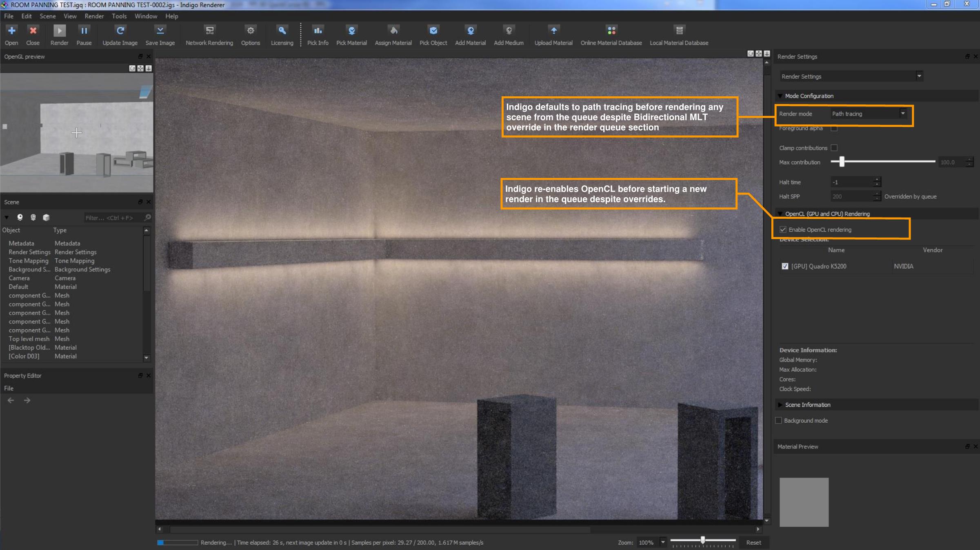Click the zoom Reset button
Image resolution: width=980 pixels, height=550 pixels.
753,542
